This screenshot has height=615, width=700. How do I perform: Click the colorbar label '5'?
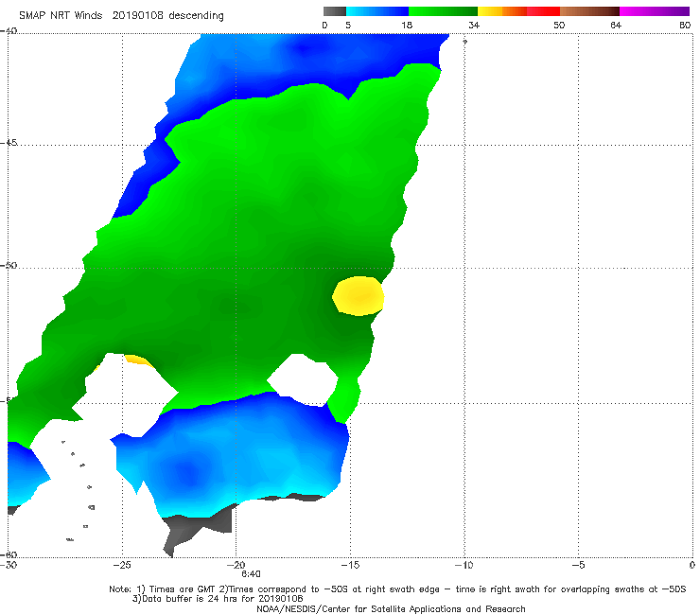click(348, 25)
